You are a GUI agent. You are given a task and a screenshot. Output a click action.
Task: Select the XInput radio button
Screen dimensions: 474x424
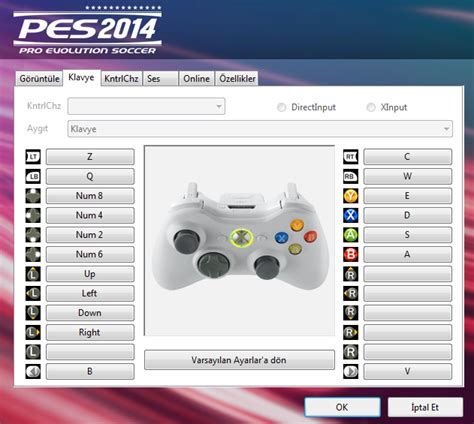pos(371,107)
